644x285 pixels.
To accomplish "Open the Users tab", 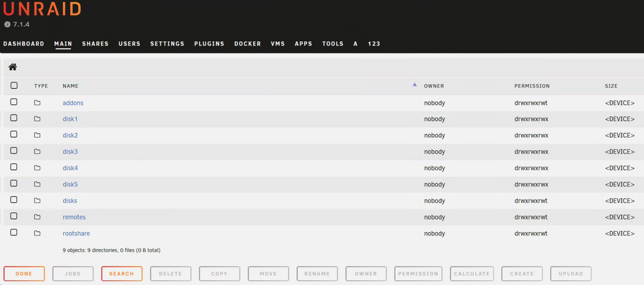I will tap(129, 44).
